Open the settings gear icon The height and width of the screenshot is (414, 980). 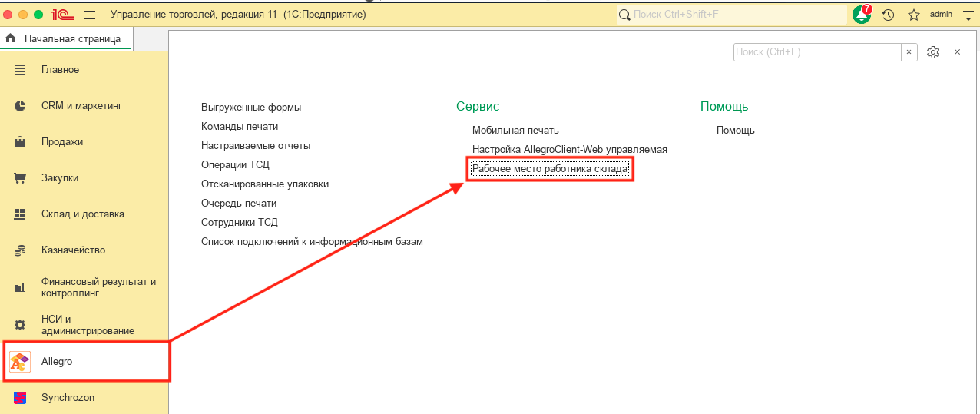coord(933,51)
